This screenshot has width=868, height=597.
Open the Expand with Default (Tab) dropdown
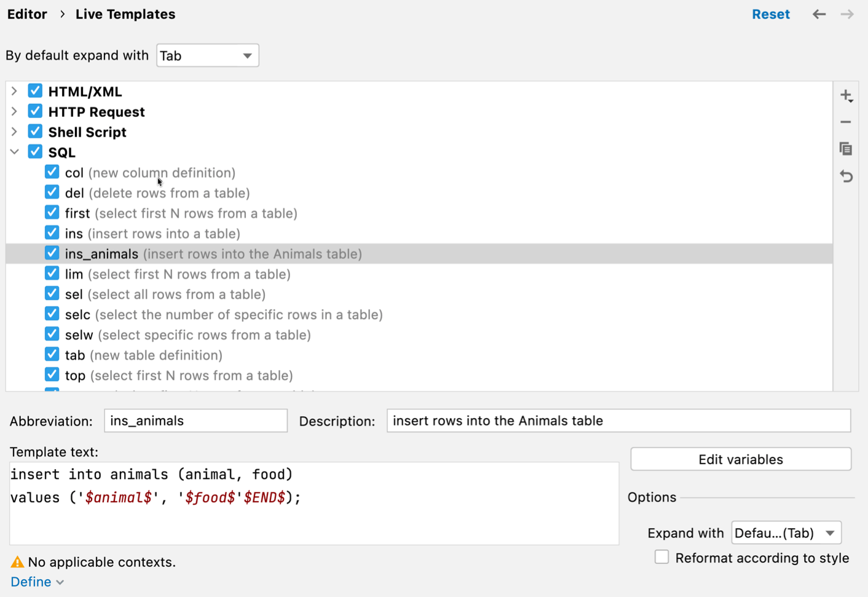tap(786, 533)
